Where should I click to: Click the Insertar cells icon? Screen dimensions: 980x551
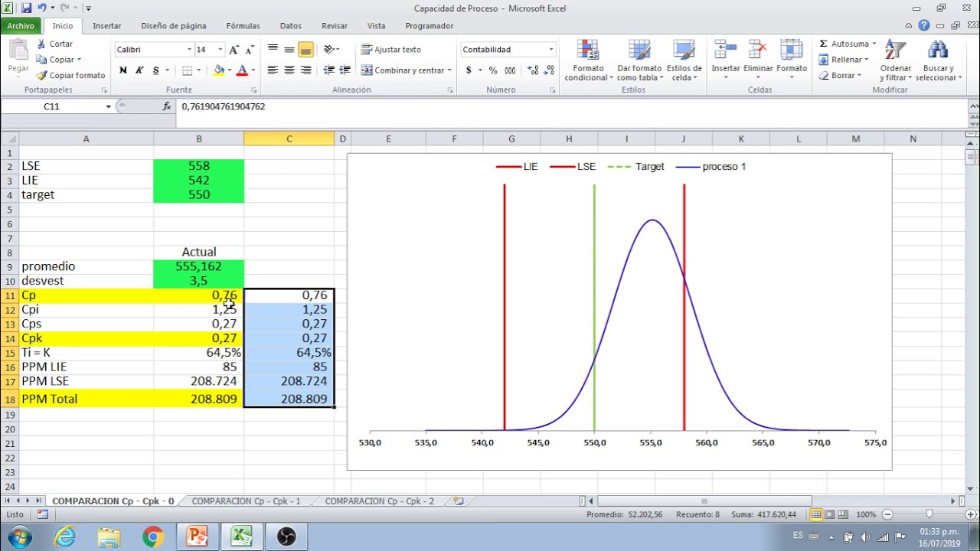tap(726, 51)
